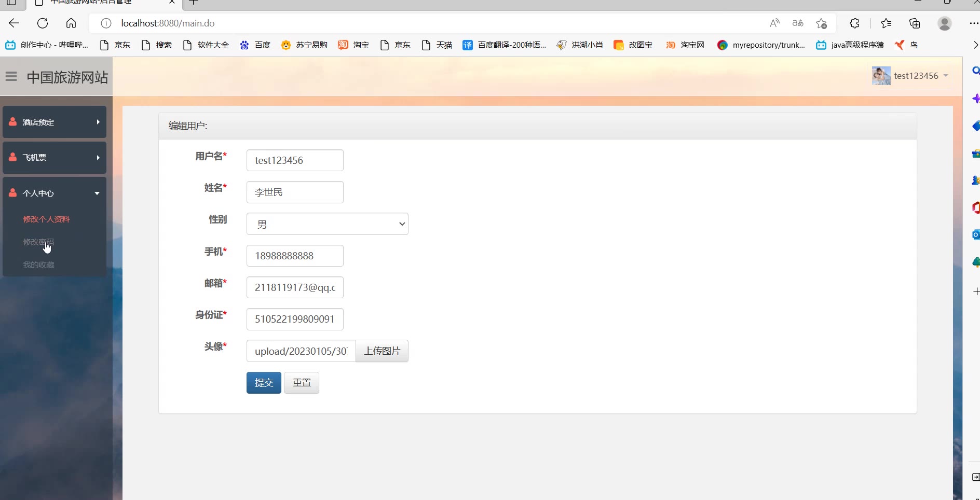The height and width of the screenshot is (500, 980).
Task: Focus the 姓名 name input field
Action: (295, 192)
